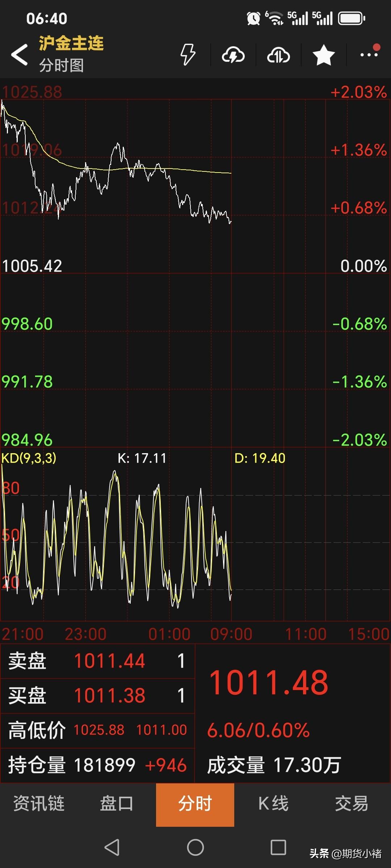The height and width of the screenshot is (868, 391).
Task: Tap the 0.00% axis label
Action: pyautogui.click(x=363, y=266)
